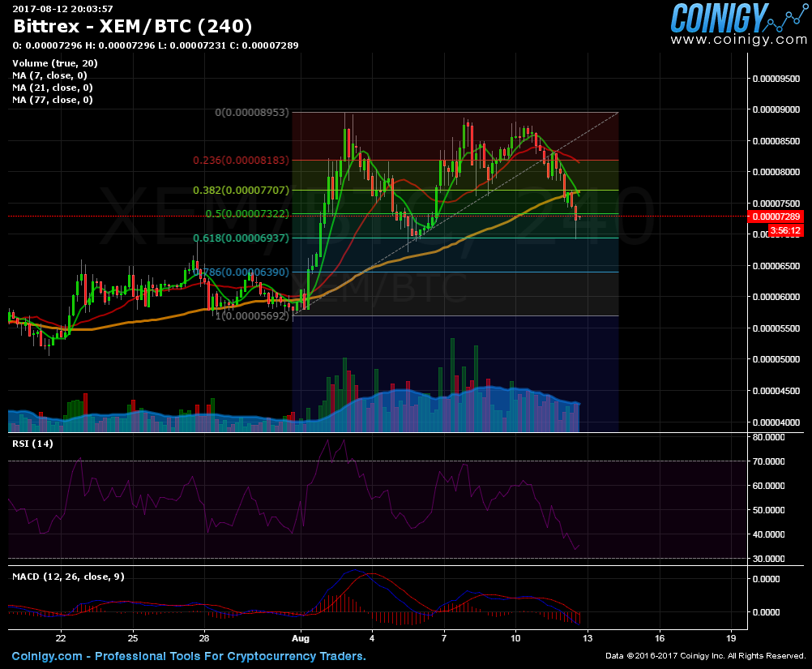Screen dimensions: 812x669
Task: Click the RSI 50.0000 axis label
Action: [768, 510]
